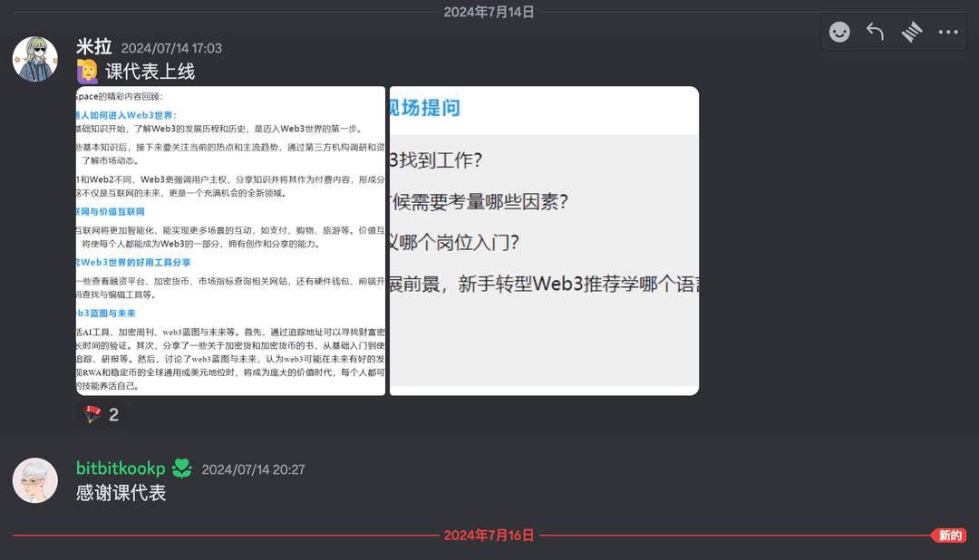Screen dimensions: 979x560
Task: Open the user popout for username bitbitkookp
Action: tap(121, 468)
